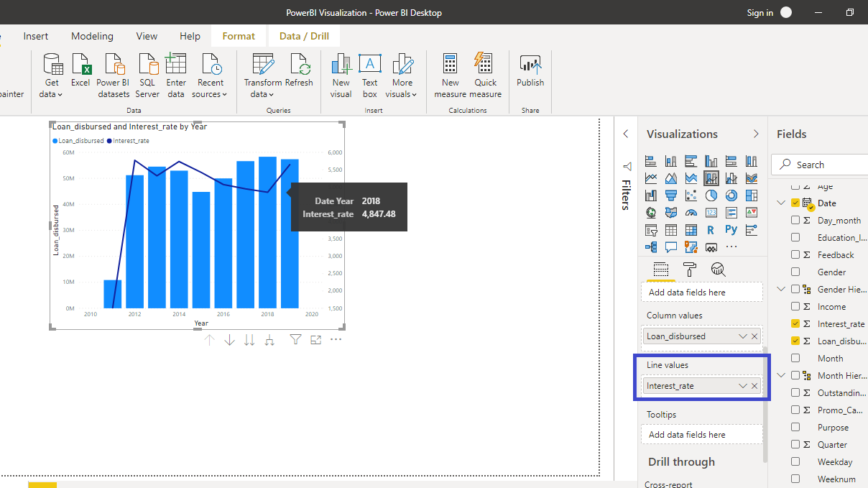Viewport: 868px width, 488px height.
Task: Check the Weekday field checkbox
Action: [795, 462]
